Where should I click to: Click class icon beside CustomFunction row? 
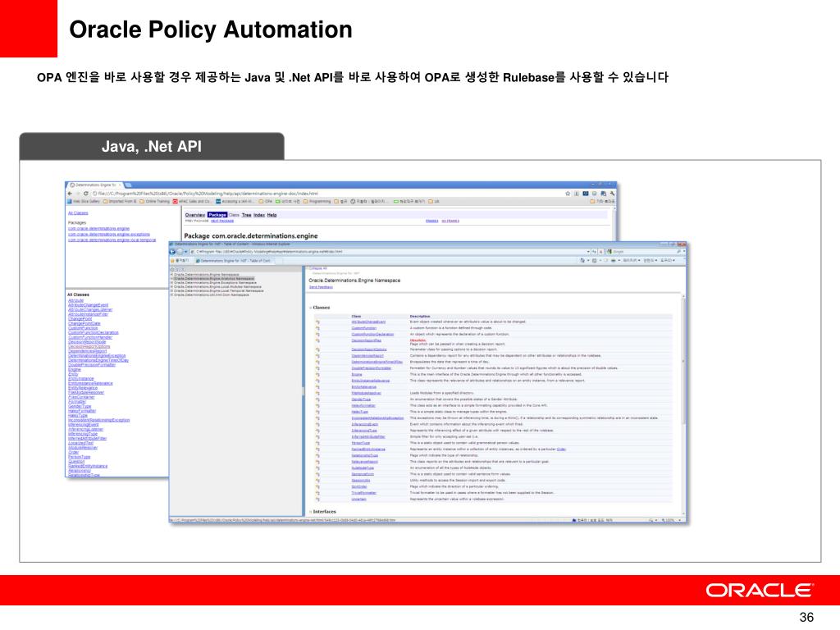click(x=317, y=328)
